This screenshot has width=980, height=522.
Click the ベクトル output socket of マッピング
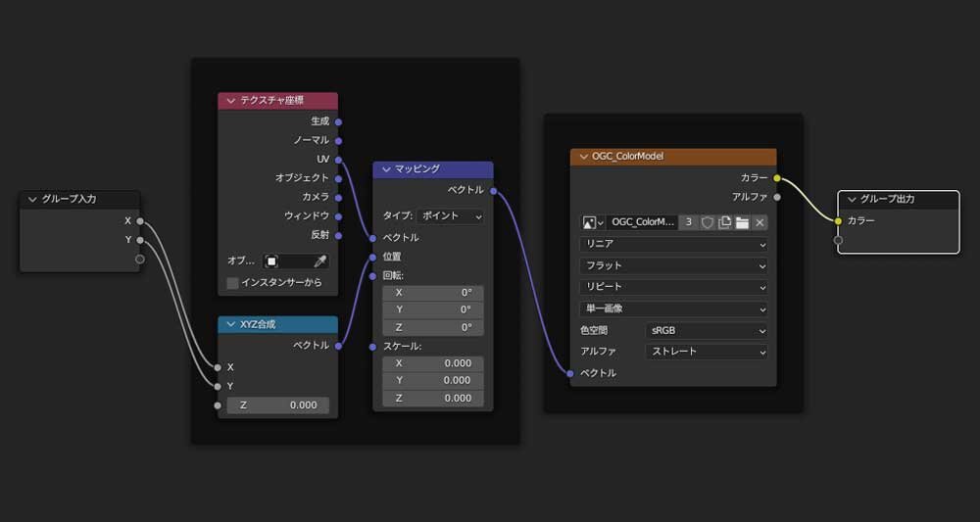pos(493,190)
